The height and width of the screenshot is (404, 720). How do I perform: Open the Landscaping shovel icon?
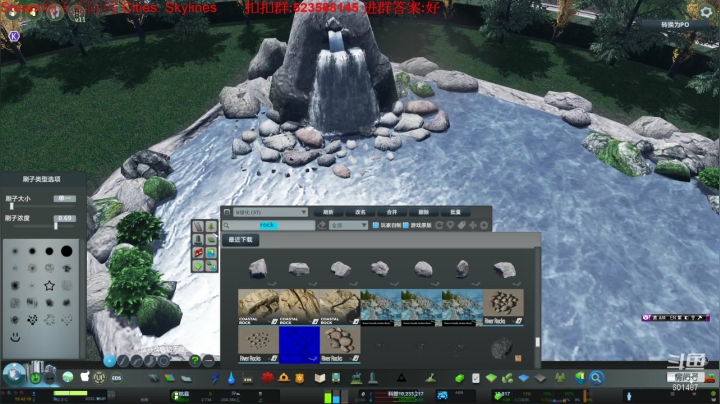tap(431, 378)
